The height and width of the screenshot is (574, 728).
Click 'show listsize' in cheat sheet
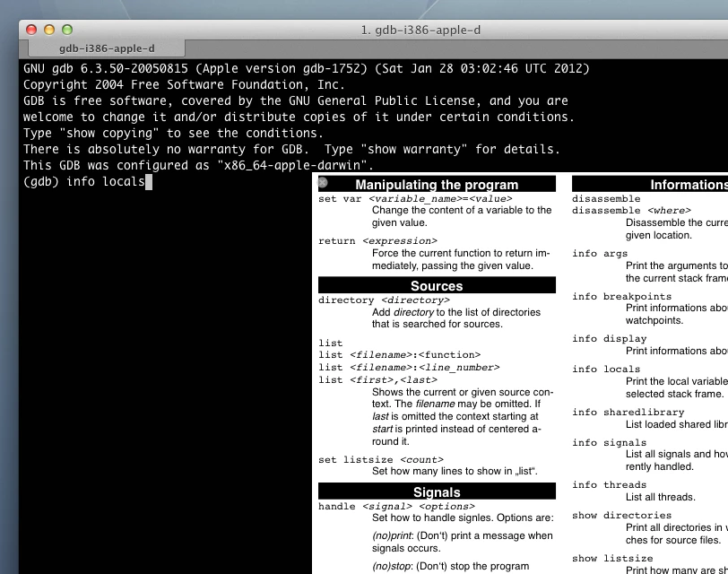click(x=612, y=558)
